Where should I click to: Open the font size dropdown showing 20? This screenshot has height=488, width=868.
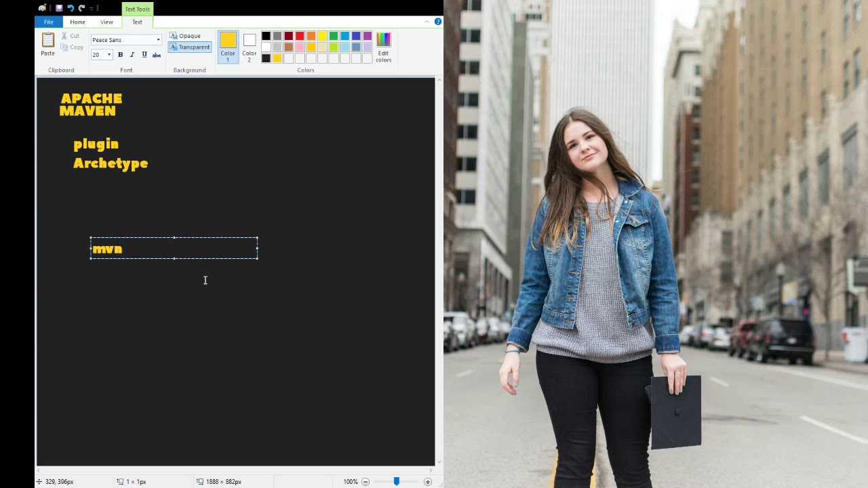(x=108, y=55)
